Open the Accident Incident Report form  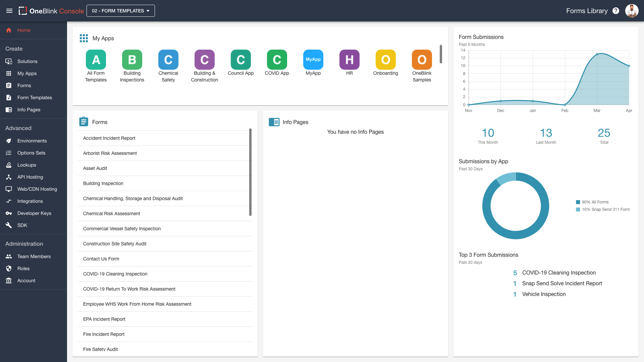pyautogui.click(x=109, y=138)
